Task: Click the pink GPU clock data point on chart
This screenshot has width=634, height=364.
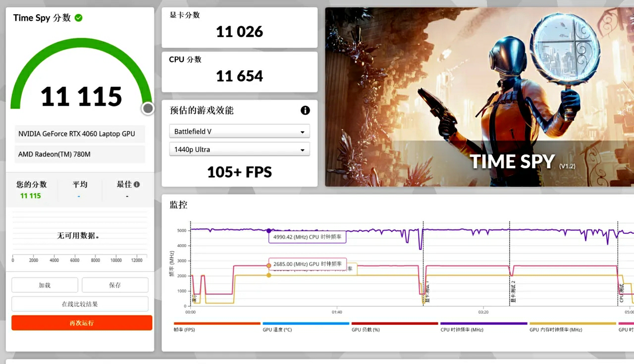Action: coord(269,266)
